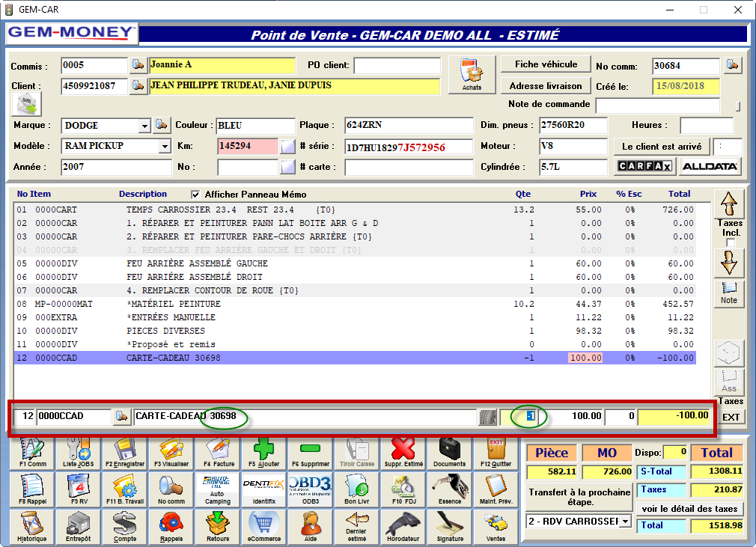The image size is (756, 547).
Task: Open Retours returns icon
Action: [218, 526]
